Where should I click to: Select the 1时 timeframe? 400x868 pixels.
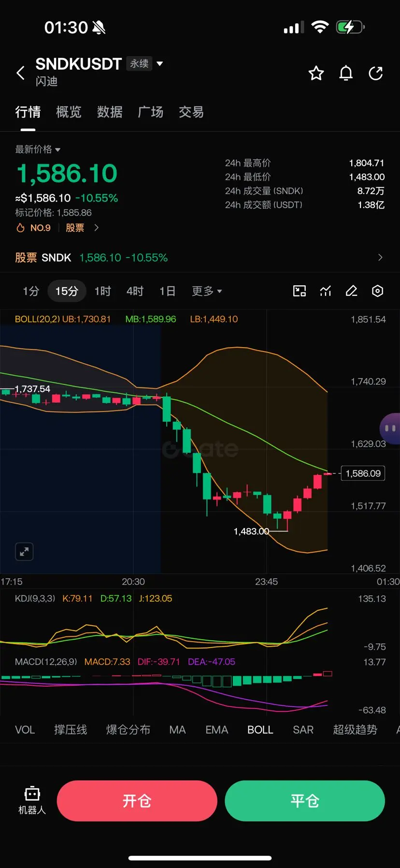tap(103, 291)
